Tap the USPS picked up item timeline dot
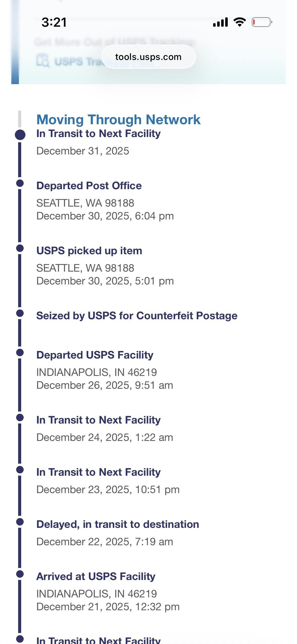This screenshot has width=297, height=644. [x=20, y=248]
